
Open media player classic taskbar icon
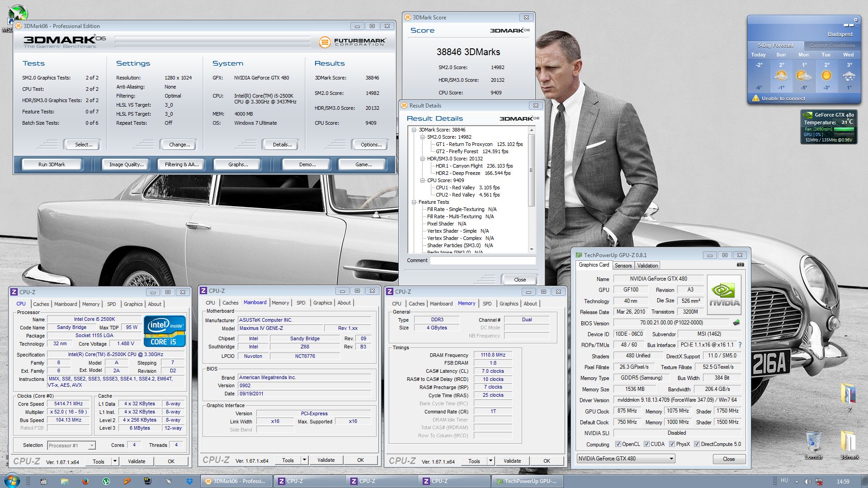click(43, 481)
